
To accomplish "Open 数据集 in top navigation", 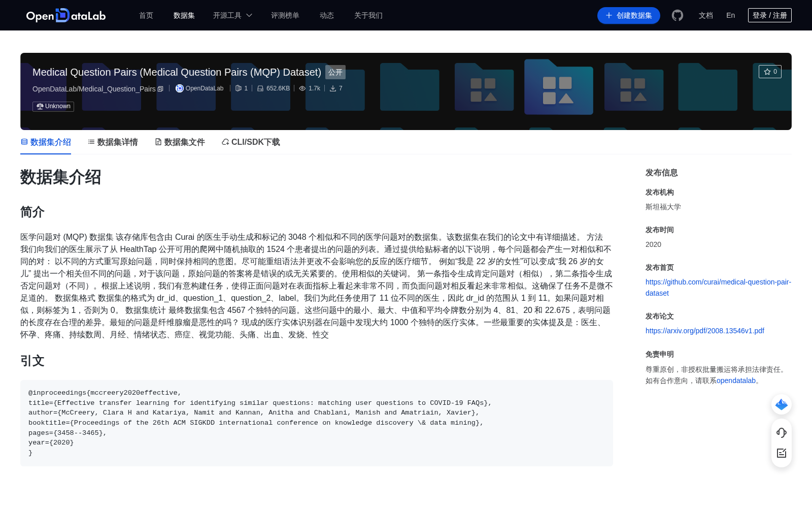I will tap(184, 15).
